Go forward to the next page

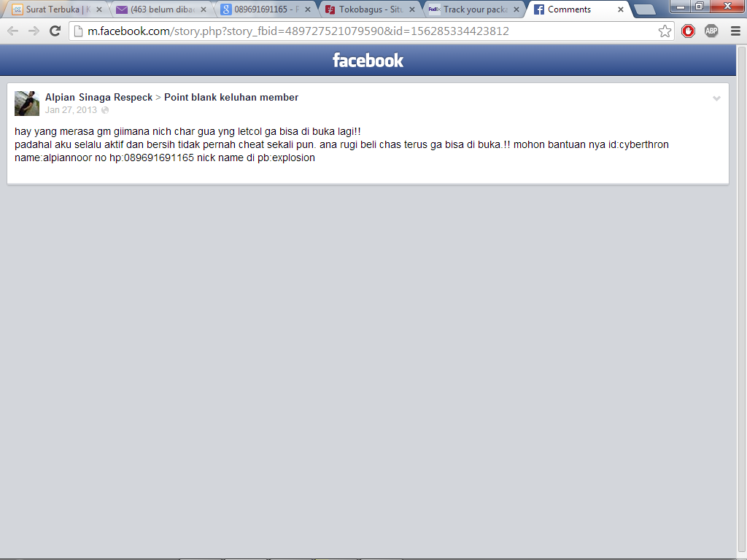click(x=34, y=31)
